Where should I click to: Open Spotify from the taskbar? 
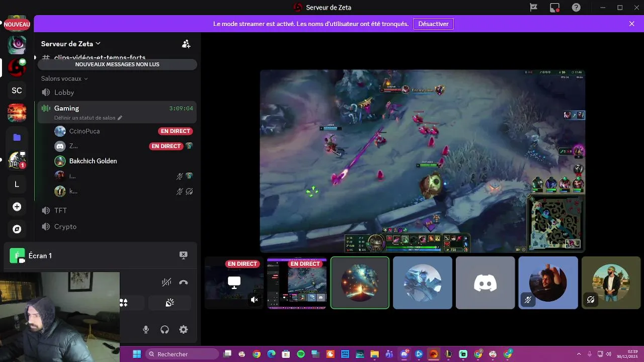click(x=301, y=354)
